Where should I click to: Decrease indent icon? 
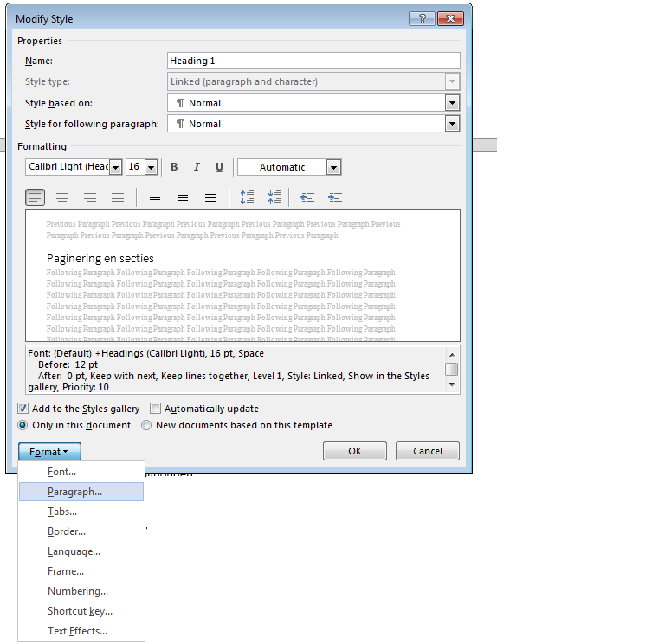307,197
